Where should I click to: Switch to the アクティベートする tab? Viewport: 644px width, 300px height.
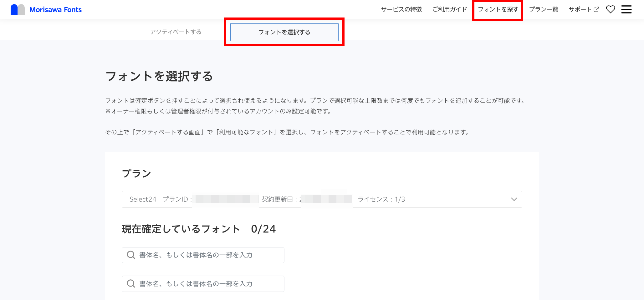[x=176, y=32]
